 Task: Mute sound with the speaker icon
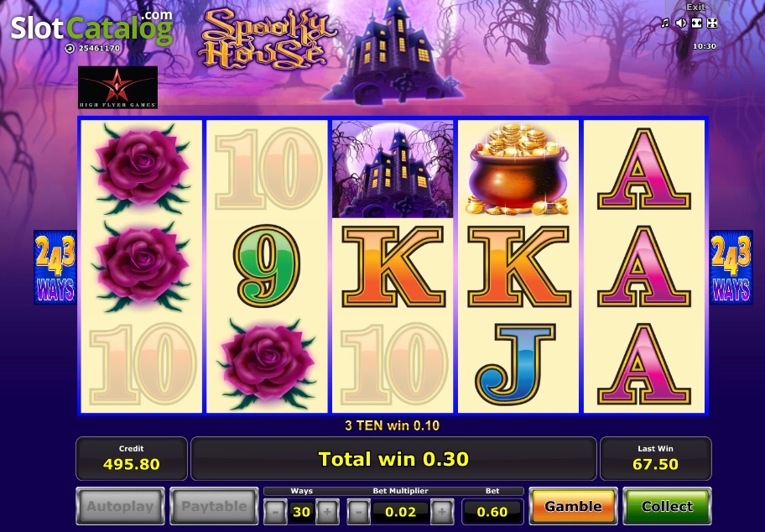(680, 23)
